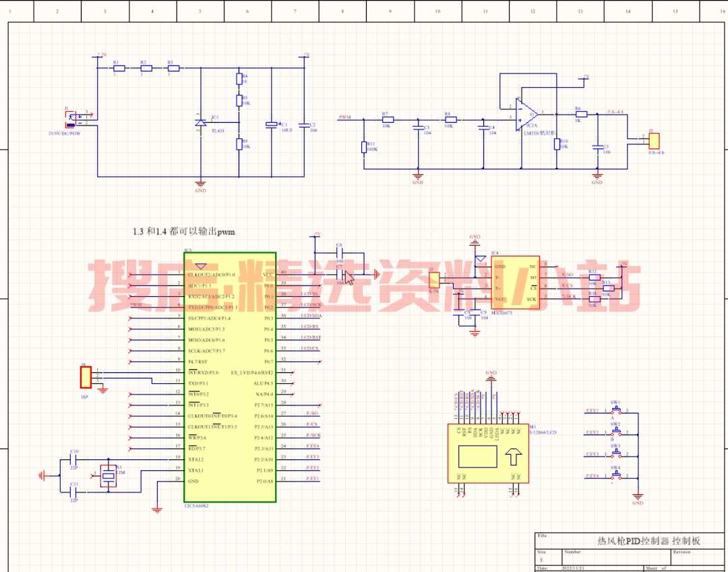The image size is (728, 572).
Task: Select resistor R2 symbol in power circuit
Action: pos(146,68)
